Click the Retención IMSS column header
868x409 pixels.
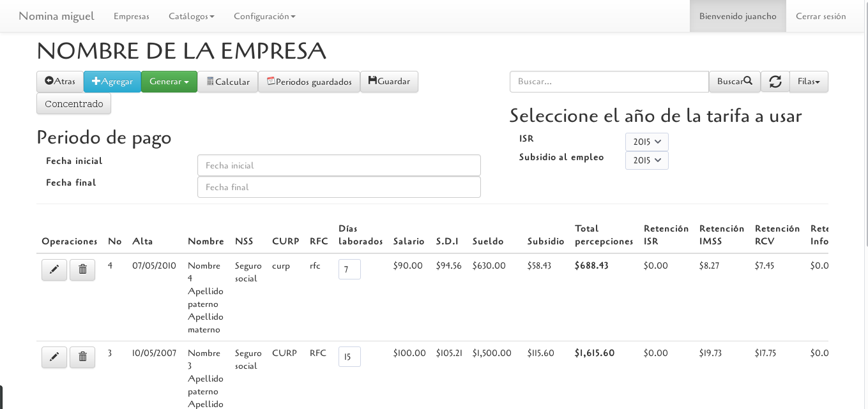coord(722,235)
